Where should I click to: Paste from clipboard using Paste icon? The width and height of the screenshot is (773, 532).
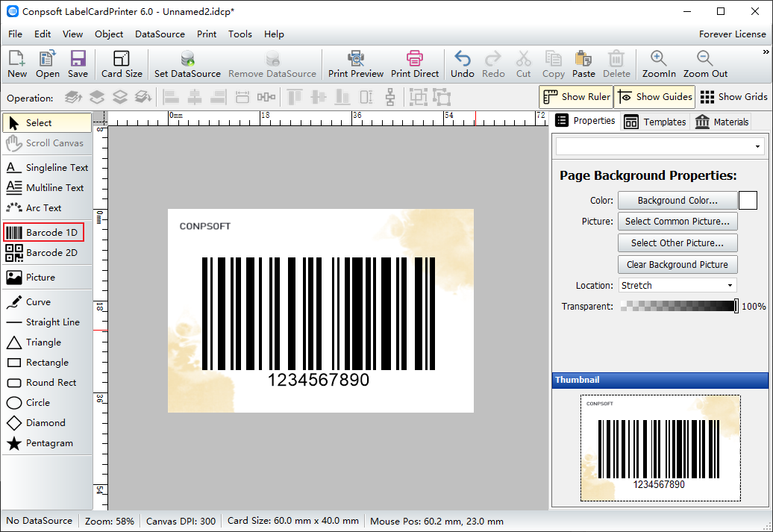tap(583, 64)
